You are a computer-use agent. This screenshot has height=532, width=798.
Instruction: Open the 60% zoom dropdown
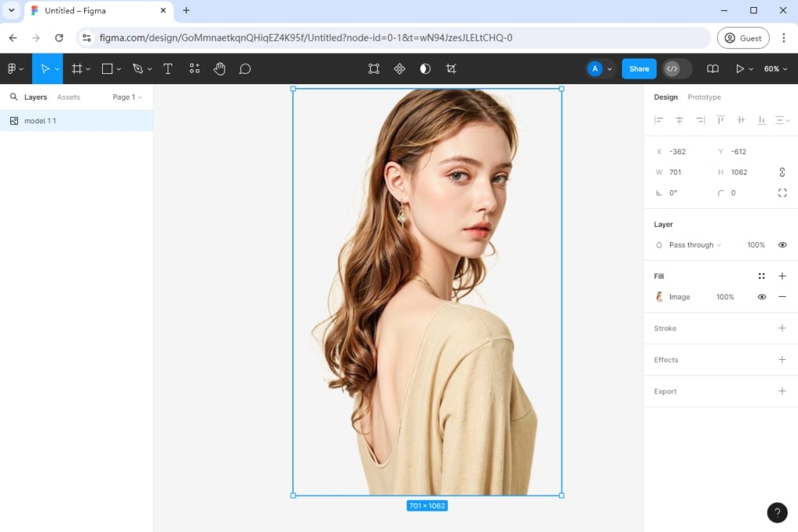pos(775,69)
